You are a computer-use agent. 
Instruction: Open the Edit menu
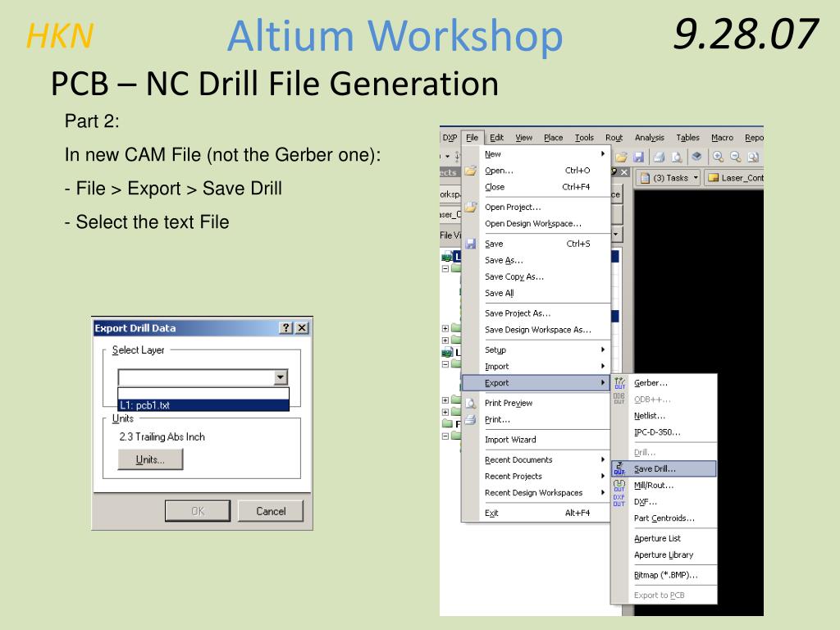(x=496, y=138)
